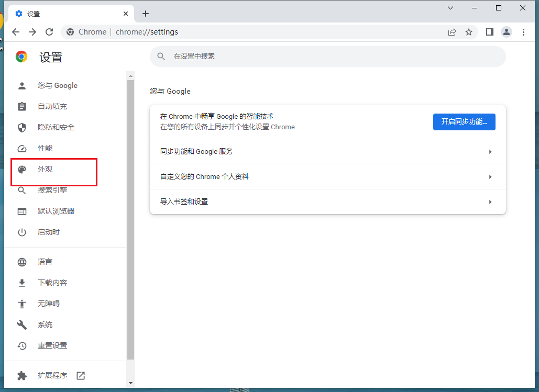
Task: Click the speedometer icon beside 性能
Action: (22, 149)
